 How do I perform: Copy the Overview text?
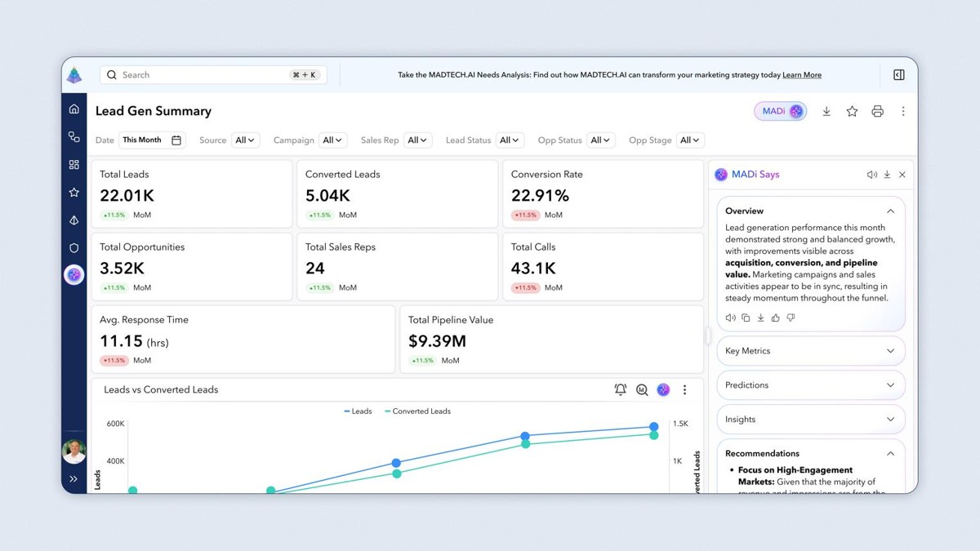tap(746, 318)
